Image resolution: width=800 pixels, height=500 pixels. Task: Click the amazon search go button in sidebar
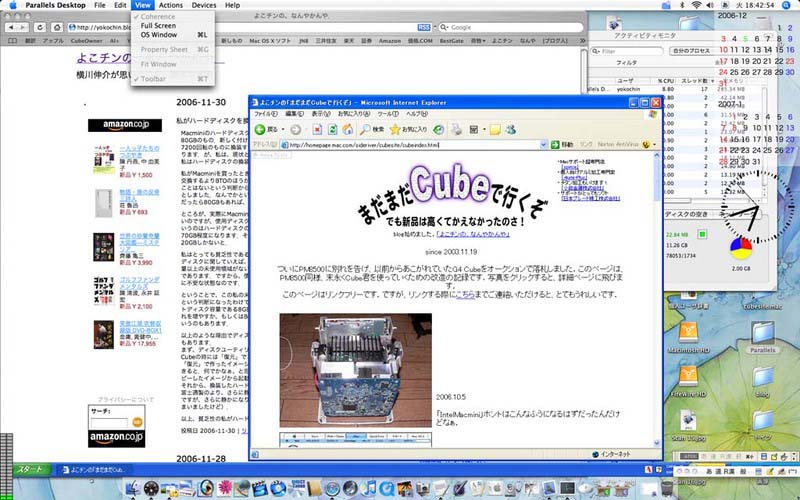137,422
